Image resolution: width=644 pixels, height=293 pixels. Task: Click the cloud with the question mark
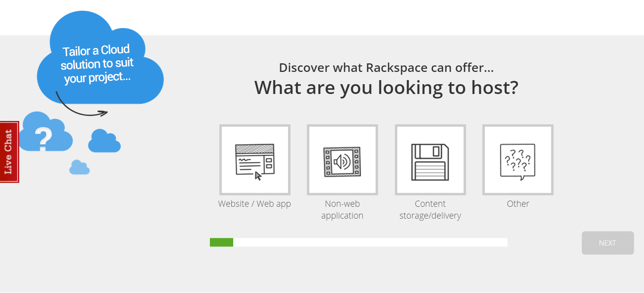pyautogui.click(x=44, y=134)
